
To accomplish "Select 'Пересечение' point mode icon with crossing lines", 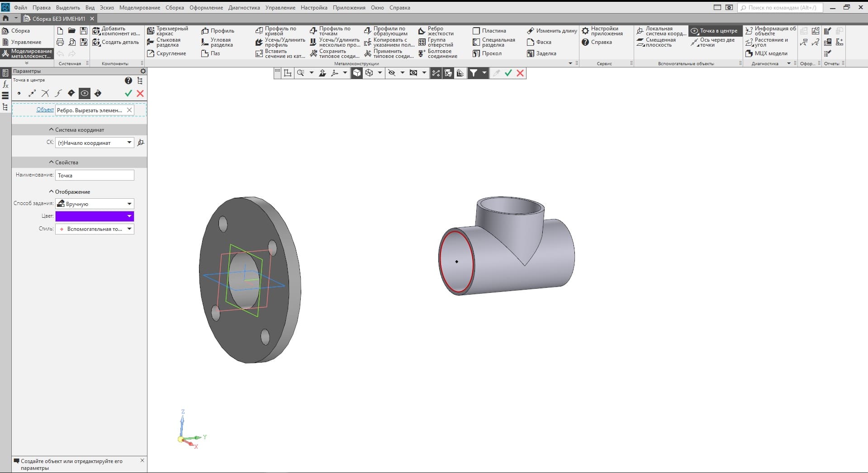I will point(45,93).
